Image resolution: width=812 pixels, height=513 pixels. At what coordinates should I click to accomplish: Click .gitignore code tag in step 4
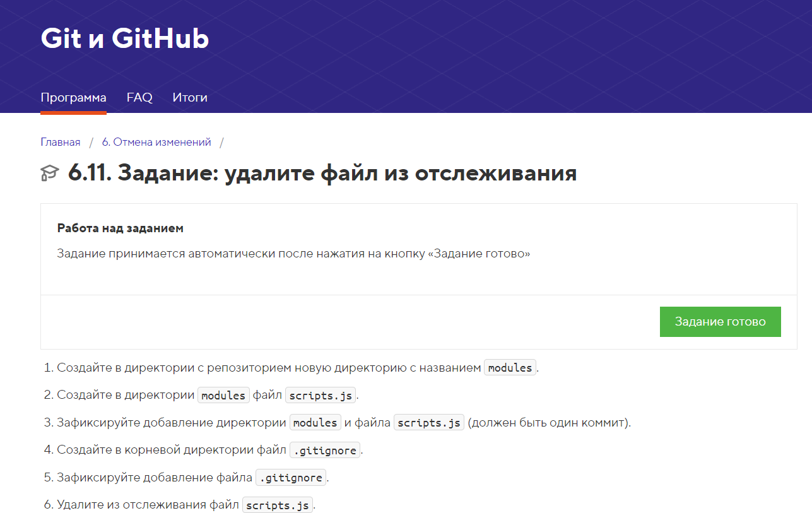[326, 451]
